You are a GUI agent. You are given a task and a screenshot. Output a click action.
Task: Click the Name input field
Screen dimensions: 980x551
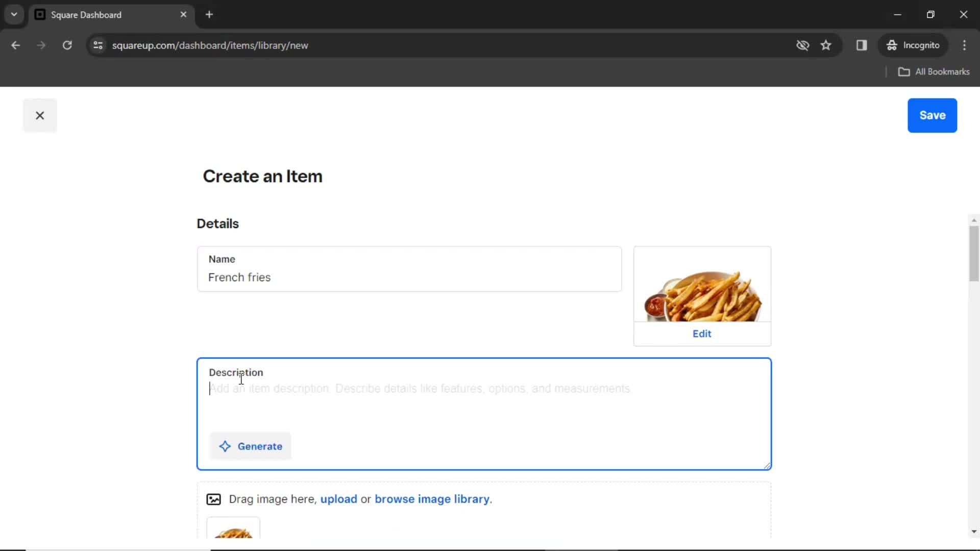[x=409, y=277]
